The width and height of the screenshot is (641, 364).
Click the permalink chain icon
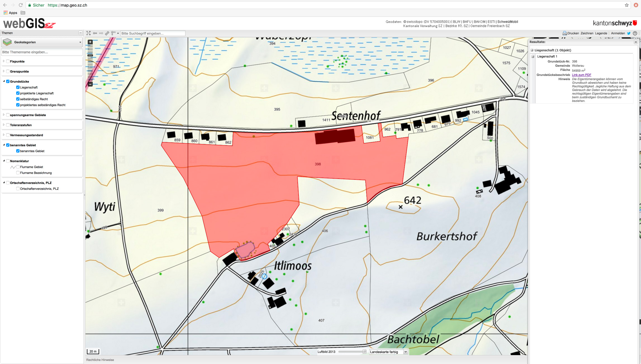(107, 33)
